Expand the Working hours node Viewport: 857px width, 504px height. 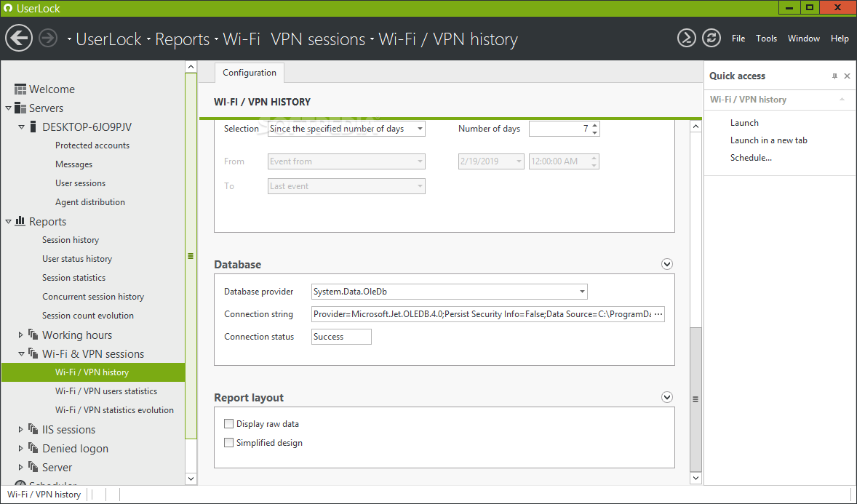point(21,335)
